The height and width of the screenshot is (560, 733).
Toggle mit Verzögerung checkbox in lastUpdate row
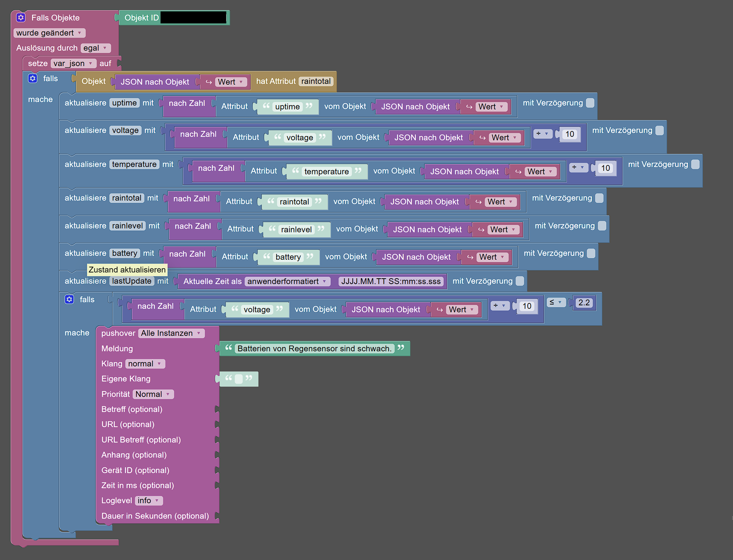[x=520, y=281]
